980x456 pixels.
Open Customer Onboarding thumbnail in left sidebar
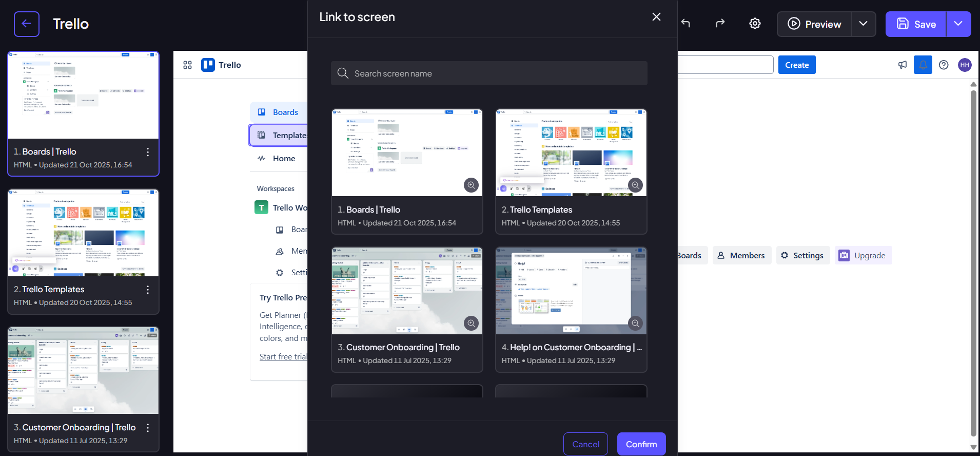[83, 371]
